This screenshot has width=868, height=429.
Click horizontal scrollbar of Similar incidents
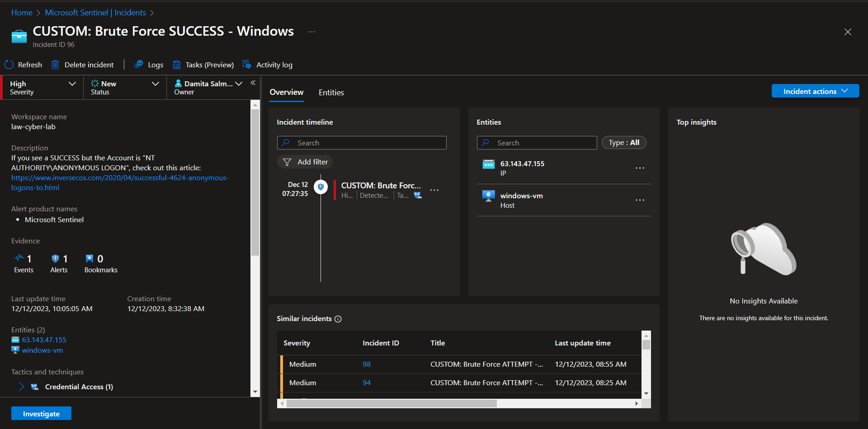[x=392, y=403]
